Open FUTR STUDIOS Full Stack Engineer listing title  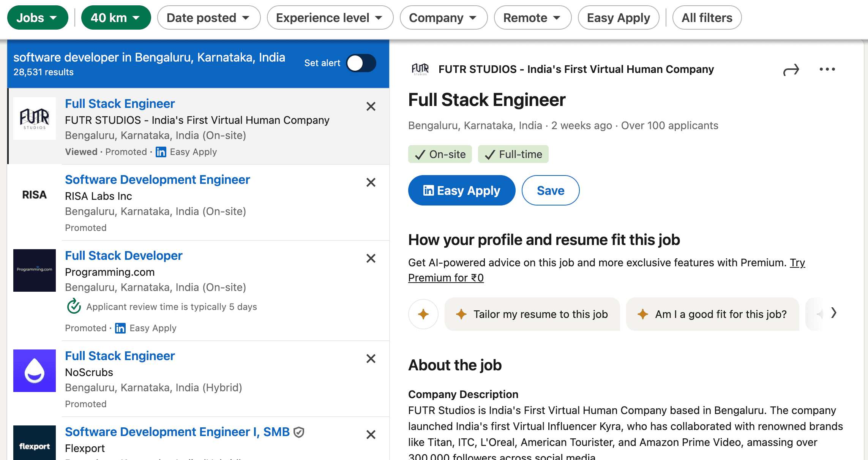coord(120,104)
